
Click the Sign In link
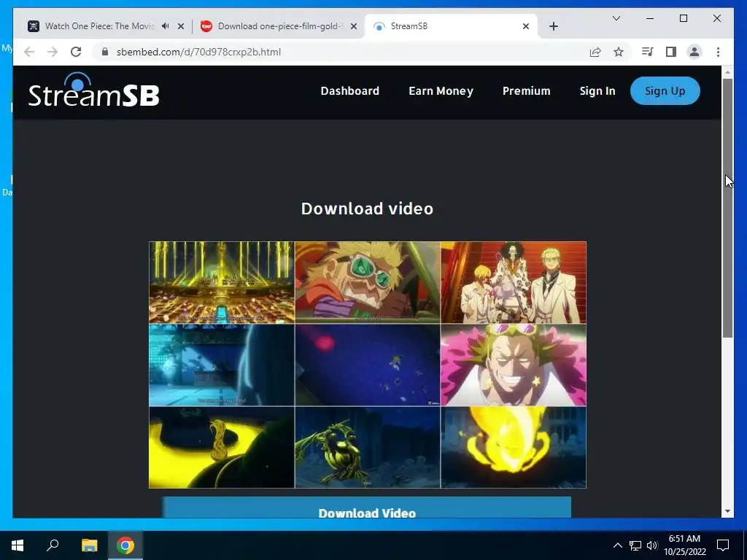pyautogui.click(x=597, y=91)
